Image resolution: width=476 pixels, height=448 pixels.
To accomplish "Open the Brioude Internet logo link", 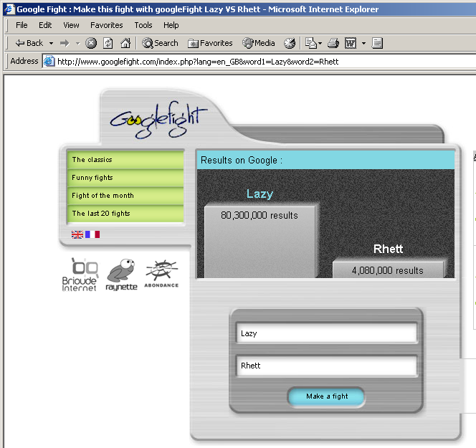I will coord(79,275).
